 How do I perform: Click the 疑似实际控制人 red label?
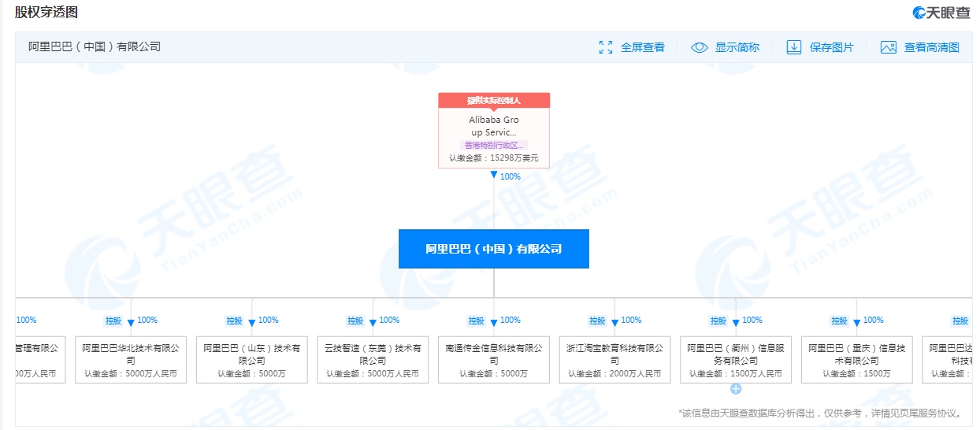point(494,100)
